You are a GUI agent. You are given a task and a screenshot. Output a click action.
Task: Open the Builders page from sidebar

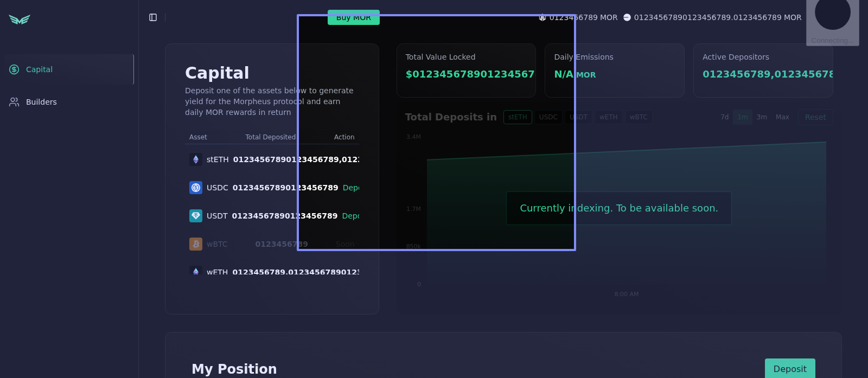click(x=41, y=102)
